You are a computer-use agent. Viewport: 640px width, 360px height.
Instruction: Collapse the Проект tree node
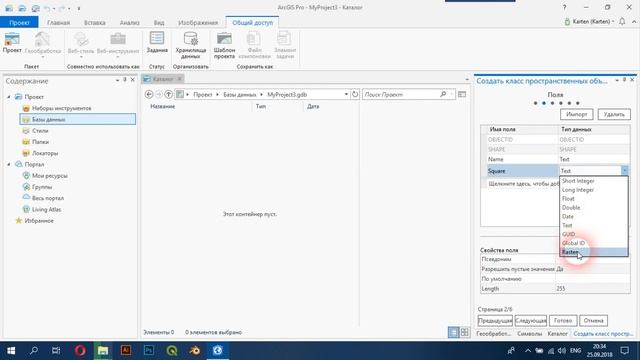click(x=9, y=97)
